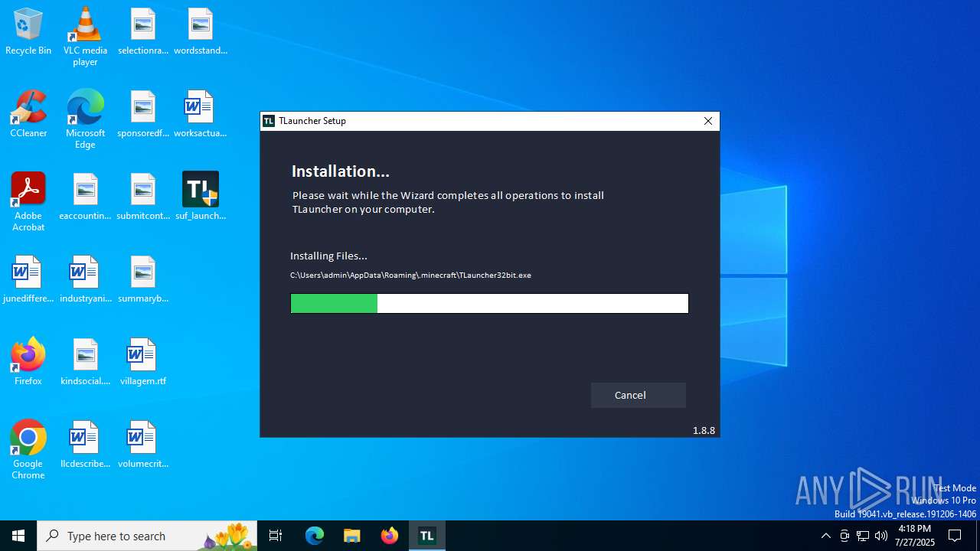Viewport: 980px width, 551px height.
Task: Launch Firefox from the taskbar
Action: 390,536
